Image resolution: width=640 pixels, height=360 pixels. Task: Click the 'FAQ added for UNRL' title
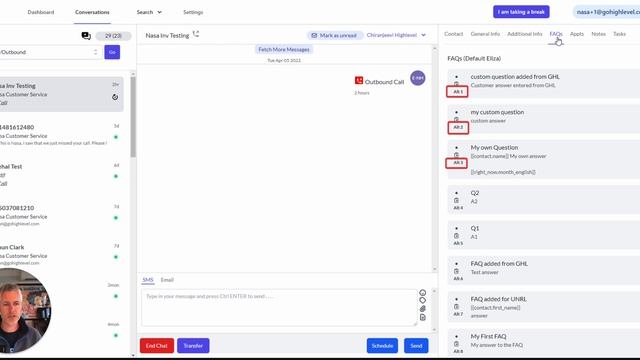tap(498, 299)
